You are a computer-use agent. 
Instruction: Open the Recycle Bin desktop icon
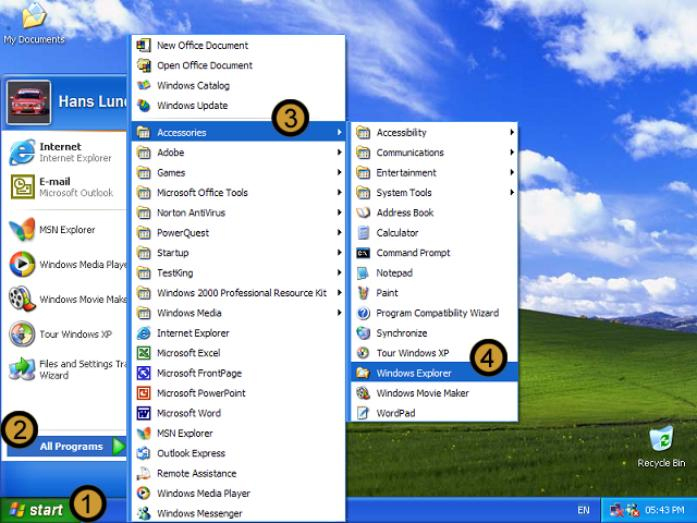(x=661, y=439)
